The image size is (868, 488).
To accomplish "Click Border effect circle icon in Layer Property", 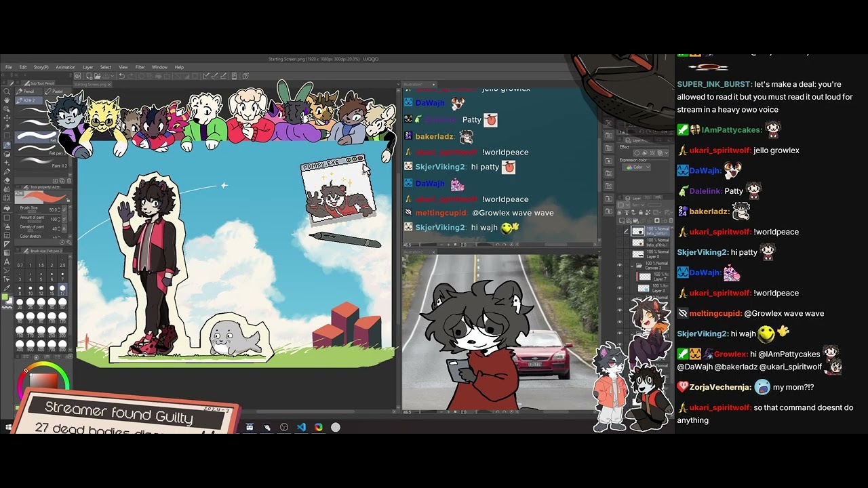I will [637, 152].
